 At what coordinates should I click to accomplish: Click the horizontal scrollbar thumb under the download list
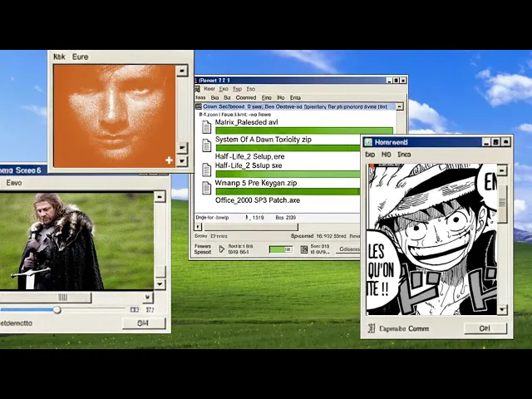pyautogui.click(x=250, y=227)
